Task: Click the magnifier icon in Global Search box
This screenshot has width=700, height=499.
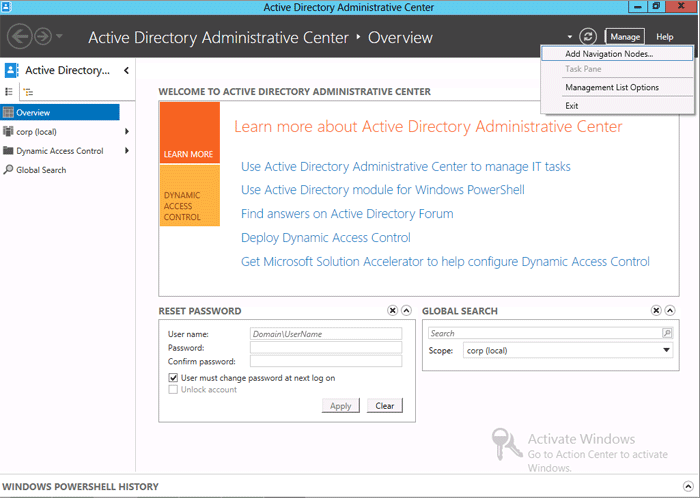Action: point(667,333)
